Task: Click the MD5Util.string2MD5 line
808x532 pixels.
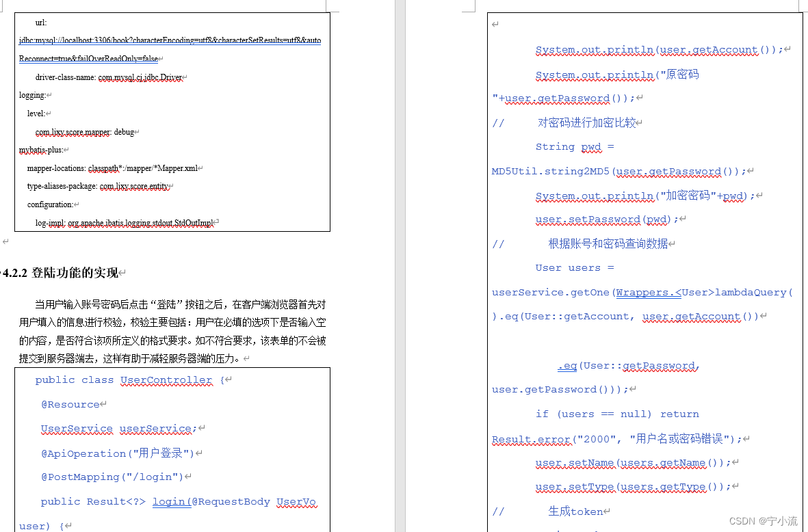Action: tap(618, 172)
